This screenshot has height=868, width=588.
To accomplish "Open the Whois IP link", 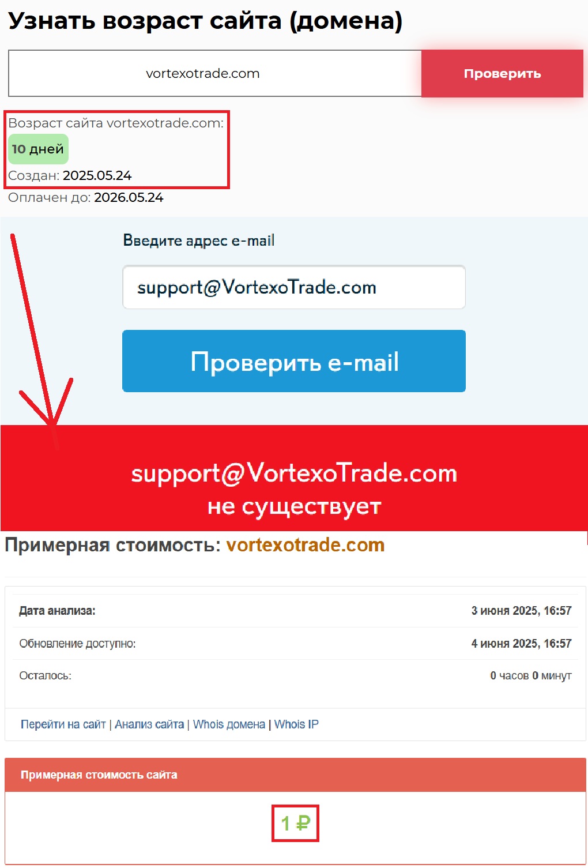I will pos(296,724).
